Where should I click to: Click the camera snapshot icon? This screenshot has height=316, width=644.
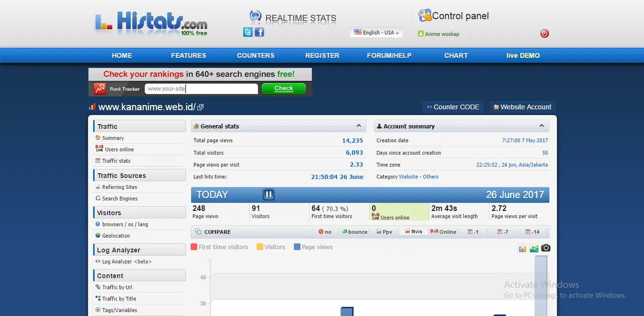[x=546, y=248]
